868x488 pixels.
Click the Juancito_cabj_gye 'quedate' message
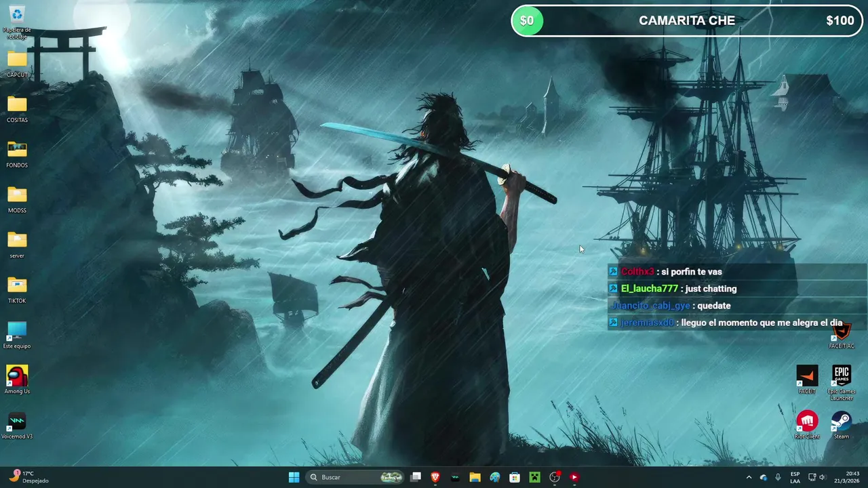(737, 306)
